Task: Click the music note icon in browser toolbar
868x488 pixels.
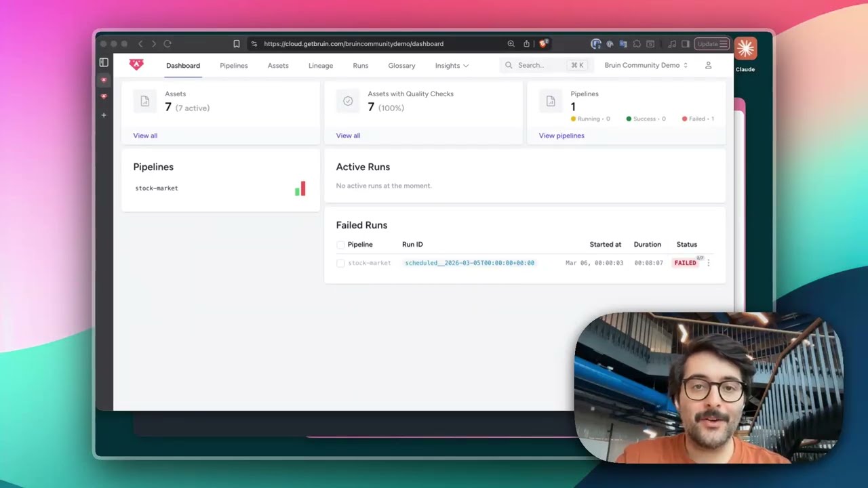Action: pyautogui.click(x=672, y=43)
